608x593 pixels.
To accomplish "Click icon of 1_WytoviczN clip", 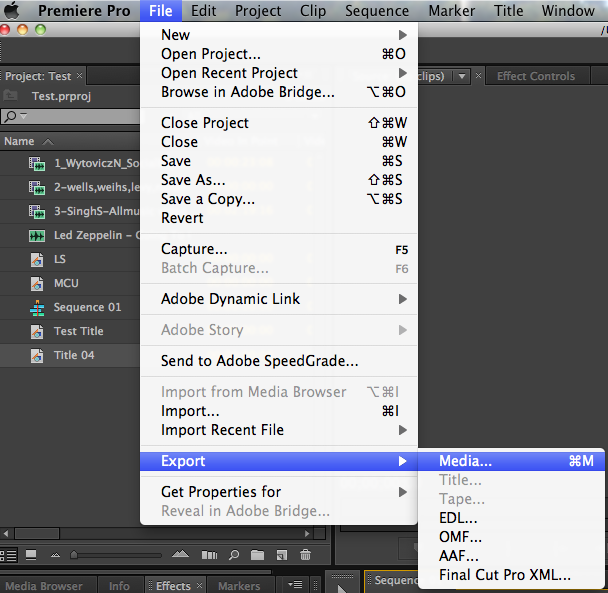I will [x=37, y=163].
